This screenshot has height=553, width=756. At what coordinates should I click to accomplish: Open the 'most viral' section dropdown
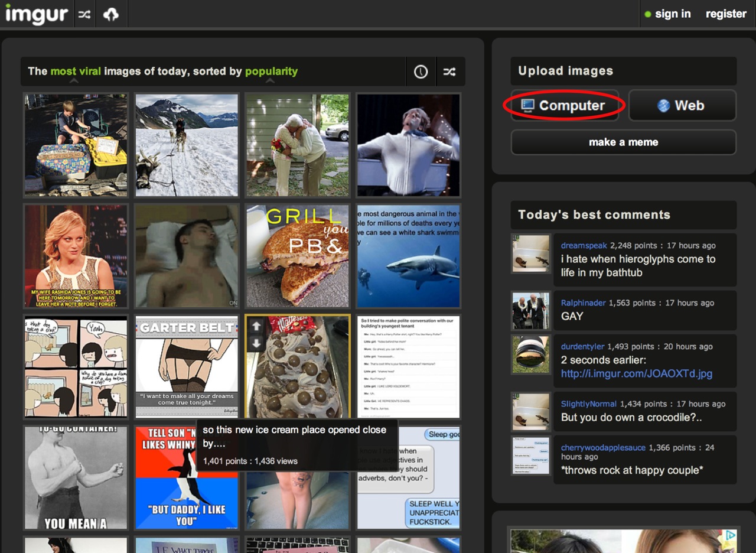click(x=71, y=71)
